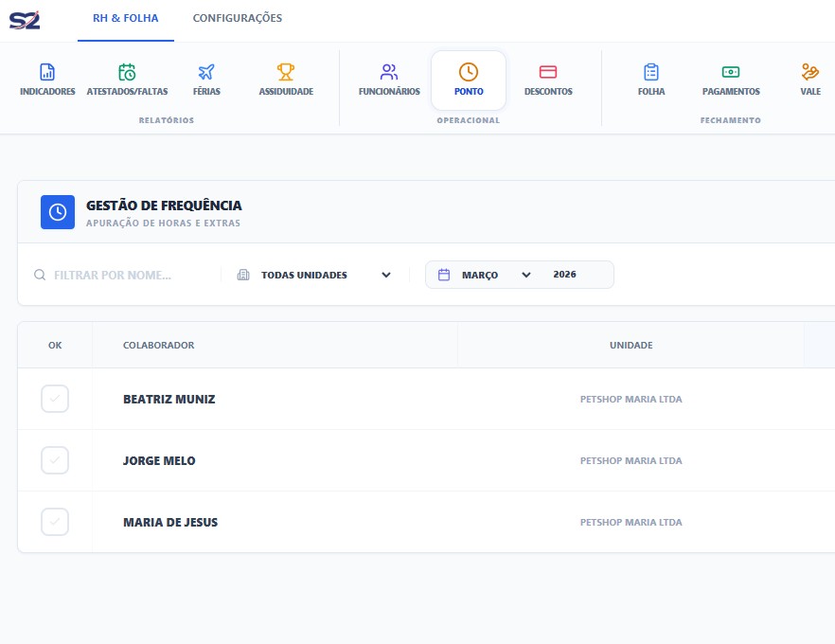Open the Descontos card icon

point(548,73)
